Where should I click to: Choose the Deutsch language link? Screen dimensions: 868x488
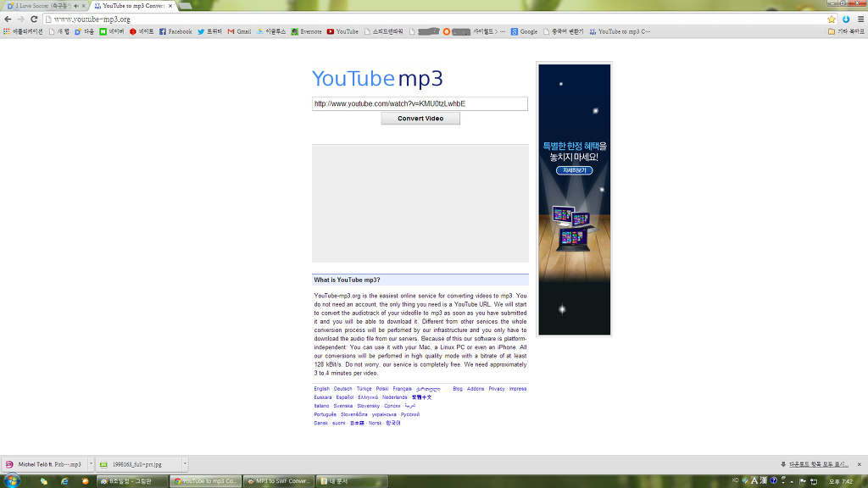[x=342, y=389]
